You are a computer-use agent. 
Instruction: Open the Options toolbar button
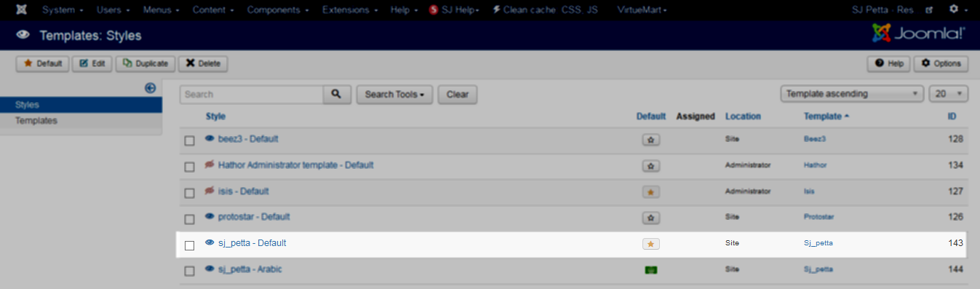point(941,64)
